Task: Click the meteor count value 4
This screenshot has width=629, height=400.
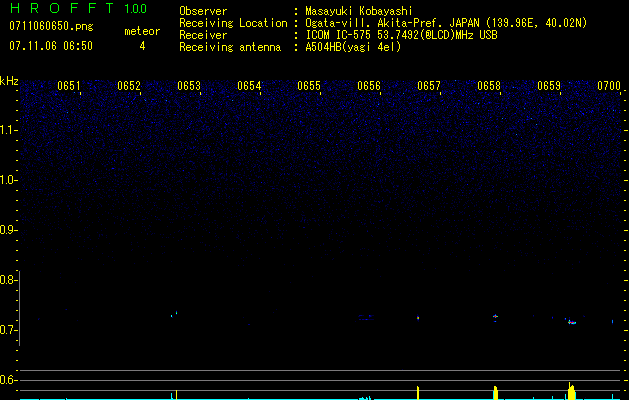Action: pos(142,46)
